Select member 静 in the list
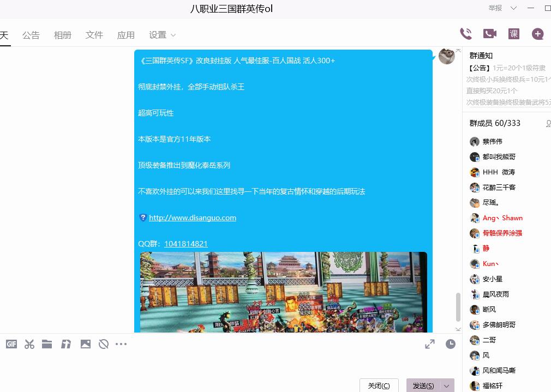 [x=486, y=248]
